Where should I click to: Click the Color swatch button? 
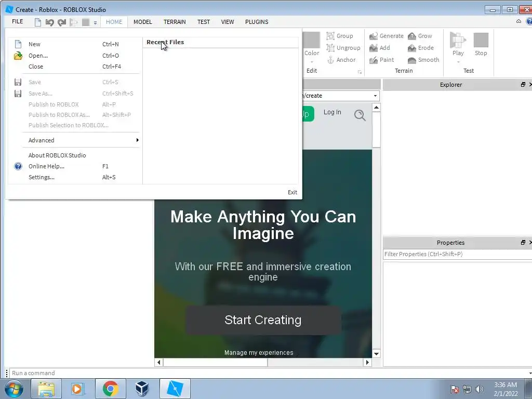point(312,40)
